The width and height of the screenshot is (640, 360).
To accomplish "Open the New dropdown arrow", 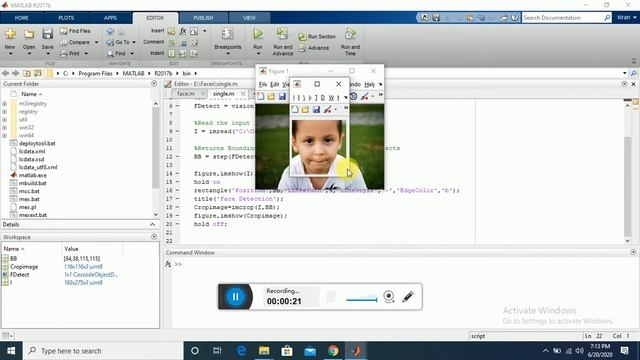I will [x=10, y=53].
